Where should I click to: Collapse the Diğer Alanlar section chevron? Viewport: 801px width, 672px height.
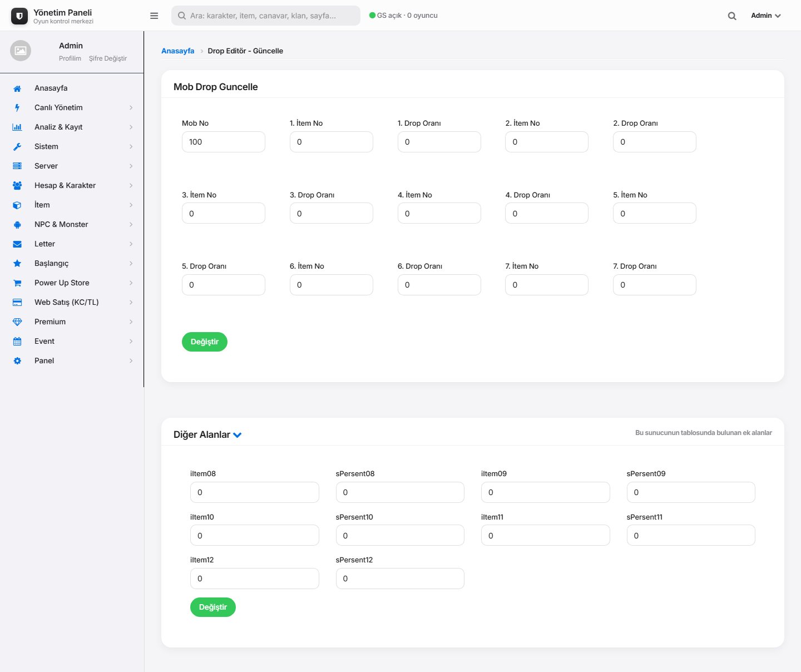click(238, 435)
